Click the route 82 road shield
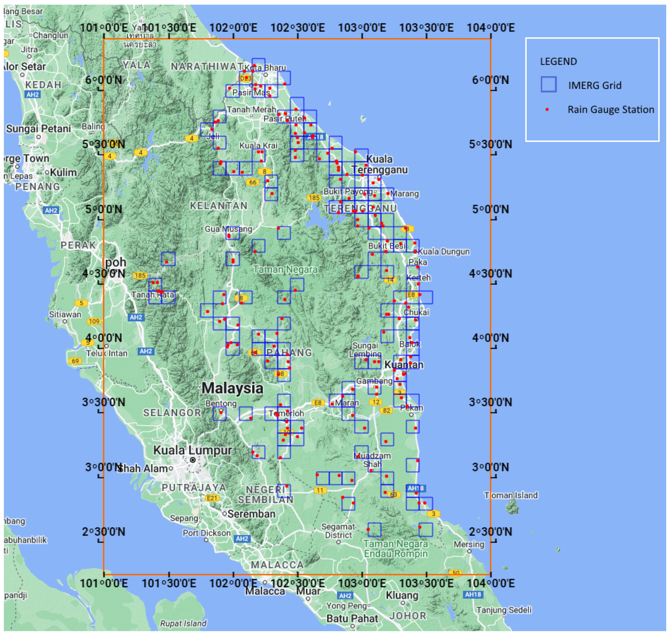The height and width of the screenshot is (636, 672). [386, 410]
